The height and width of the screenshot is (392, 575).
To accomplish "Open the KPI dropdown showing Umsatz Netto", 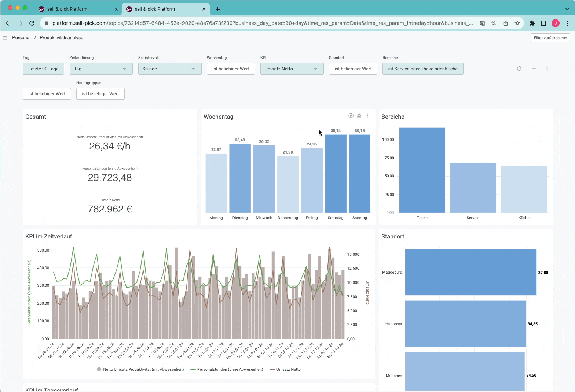I will tap(292, 69).
